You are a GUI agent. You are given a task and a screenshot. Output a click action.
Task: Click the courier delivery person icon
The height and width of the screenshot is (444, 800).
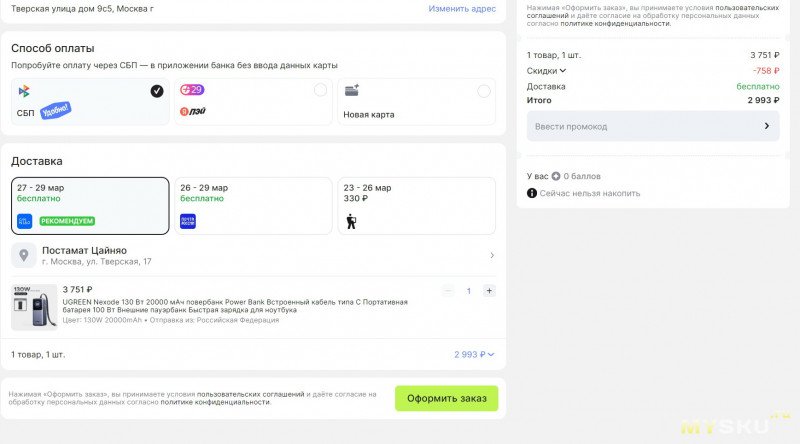click(x=351, y=221)
